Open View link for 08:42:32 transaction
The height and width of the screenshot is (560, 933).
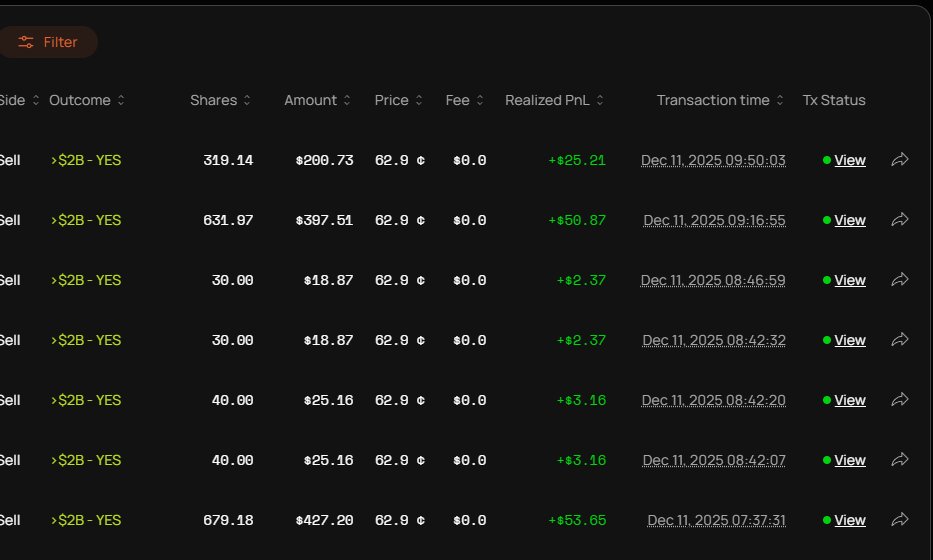[850, 340]
